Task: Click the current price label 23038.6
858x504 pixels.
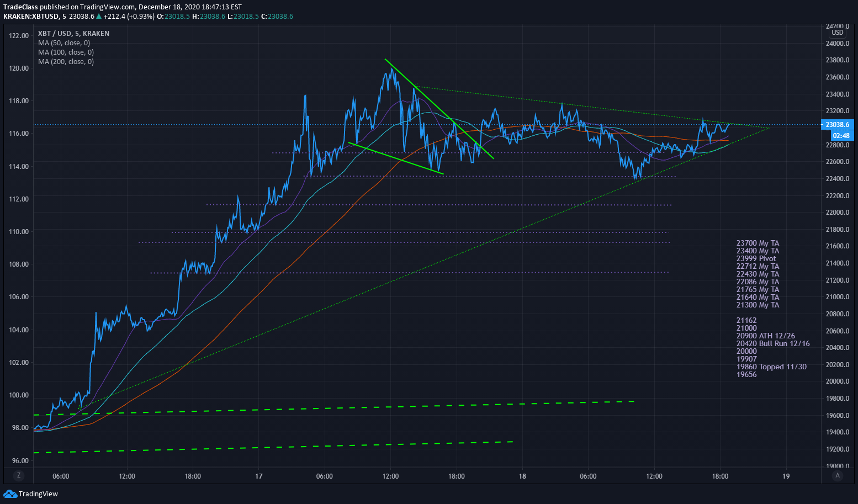Action: 837,125
